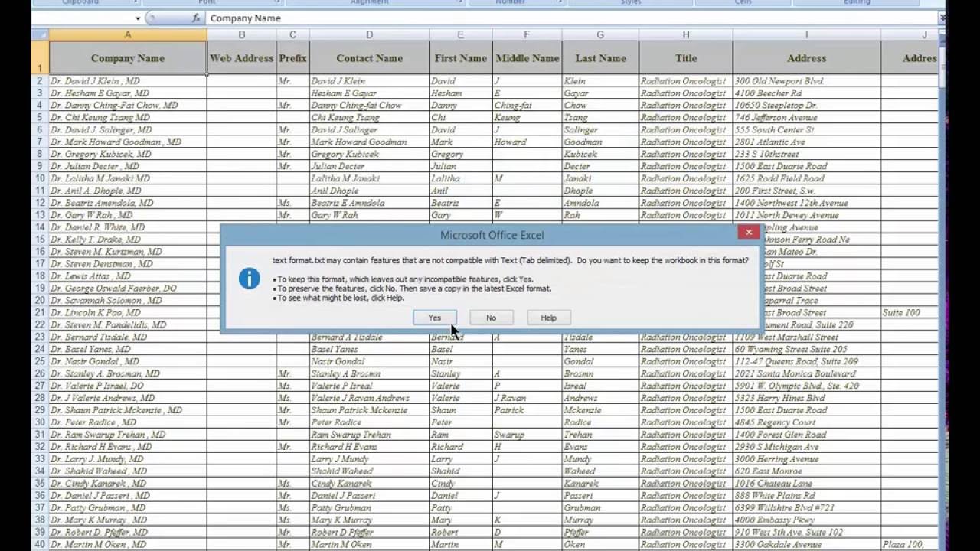Image resolution: width=980 pixels, height=551 pixels.
Task: Select row 25 header
Action: [40, 361]
